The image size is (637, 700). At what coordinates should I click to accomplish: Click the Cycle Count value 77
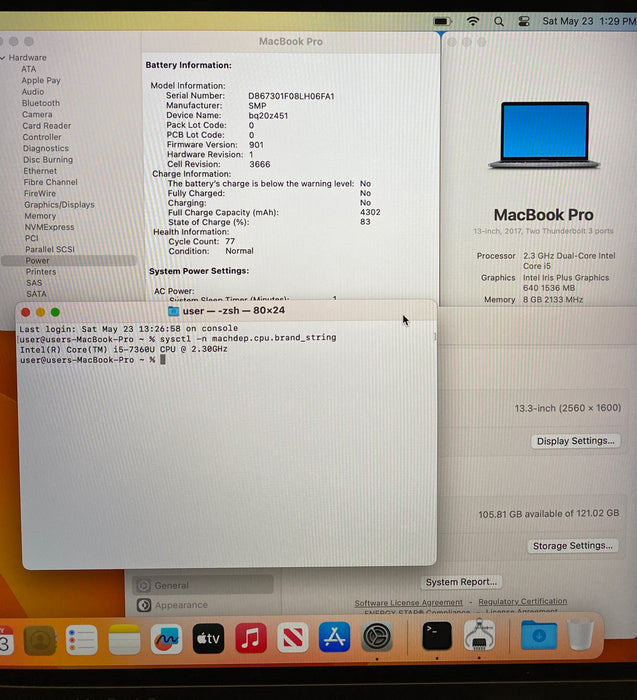(230, 242)
